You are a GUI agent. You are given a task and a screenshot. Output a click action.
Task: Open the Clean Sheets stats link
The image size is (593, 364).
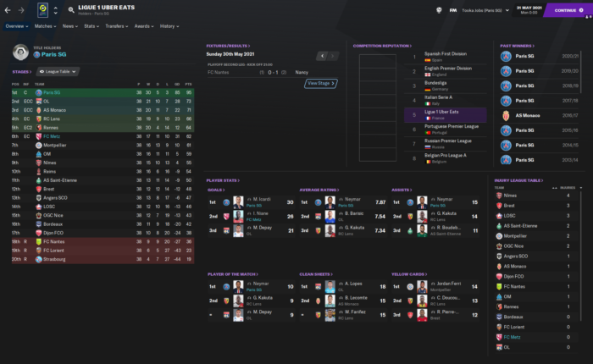click(x=316, y=274)
